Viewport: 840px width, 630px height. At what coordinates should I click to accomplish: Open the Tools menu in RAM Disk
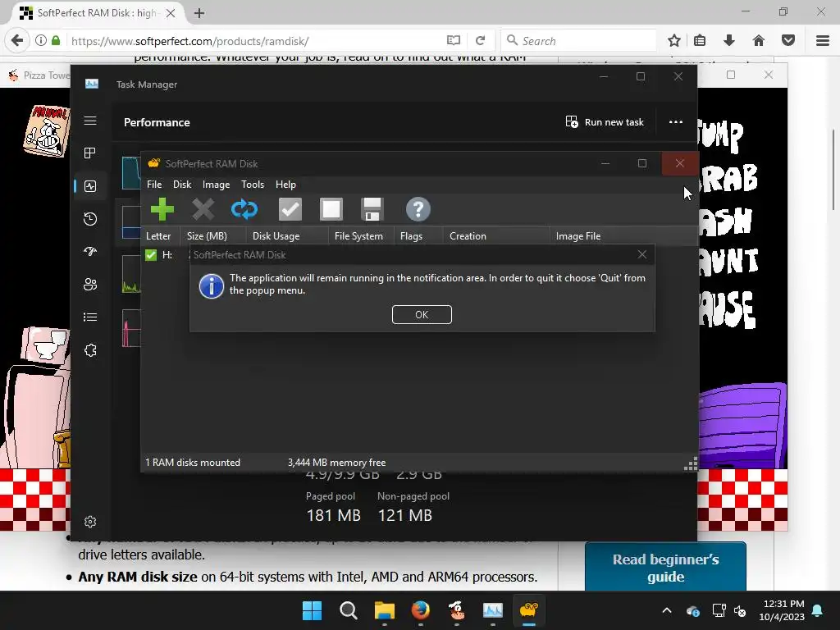253,185
